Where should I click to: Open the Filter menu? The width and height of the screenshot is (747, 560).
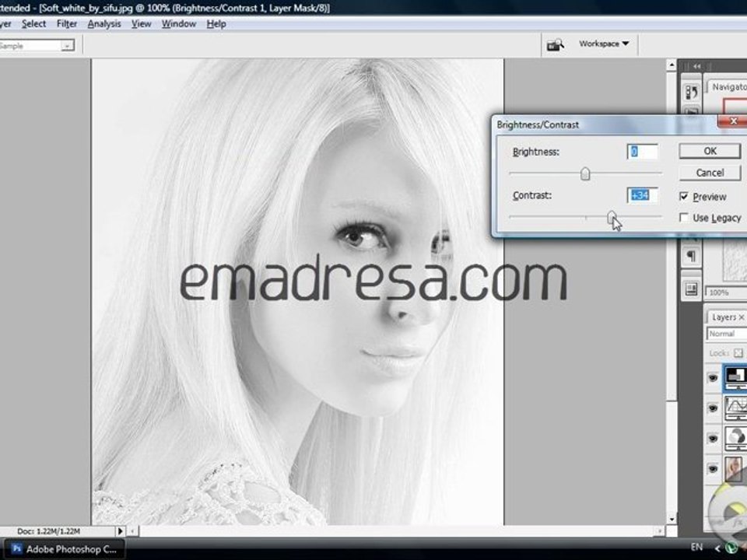67,24
